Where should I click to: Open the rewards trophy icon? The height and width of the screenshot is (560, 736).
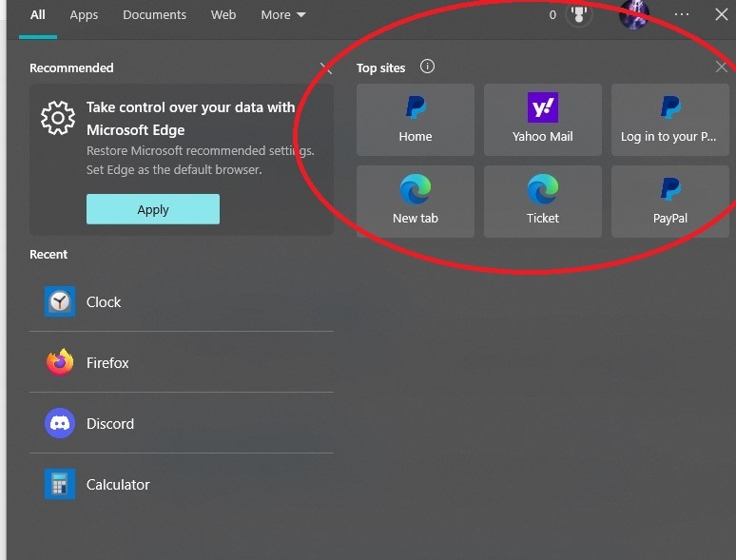tap(579, 14)
